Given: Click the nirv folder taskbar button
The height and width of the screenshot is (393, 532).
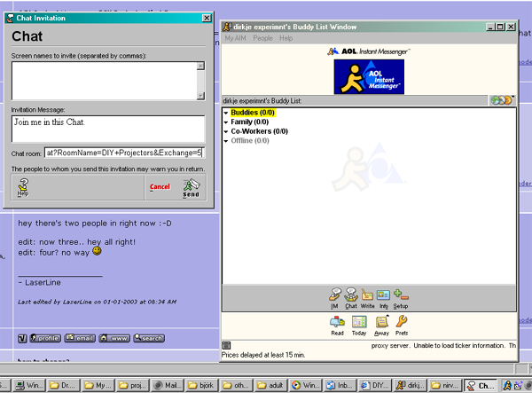Looking at the screenshot, I should tap(444, 385).
